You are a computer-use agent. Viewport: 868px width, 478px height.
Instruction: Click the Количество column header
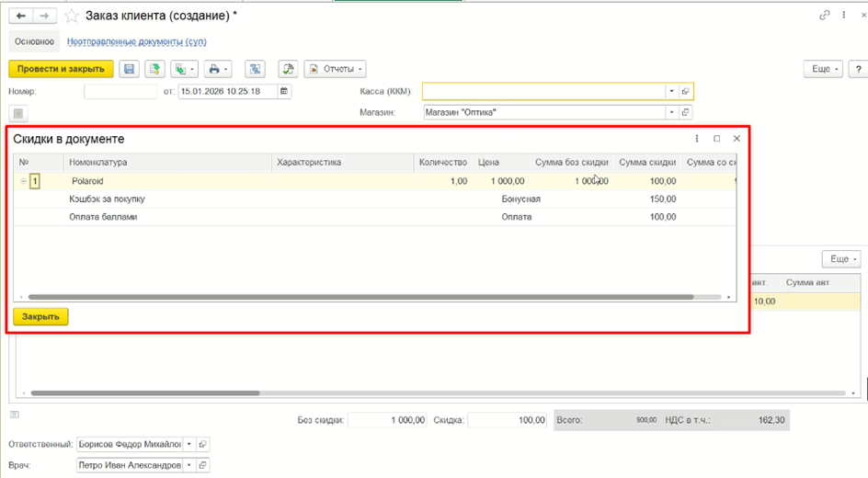click(x=443, y=162)
